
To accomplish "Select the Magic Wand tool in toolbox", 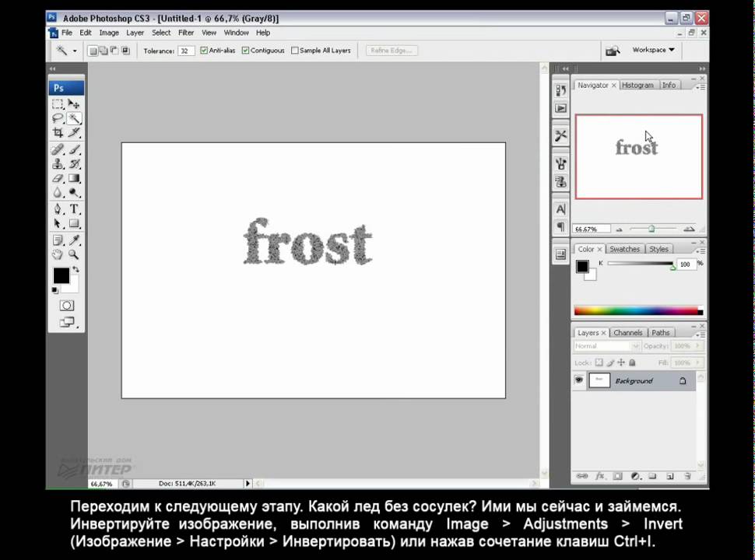I will click(74, 118).
